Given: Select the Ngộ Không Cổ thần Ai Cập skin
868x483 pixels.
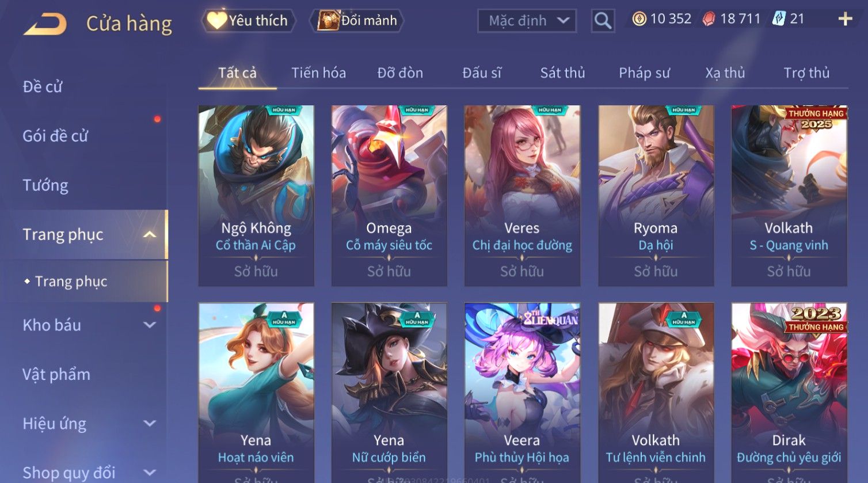Looking at the screenshot, I should (x=256, y=196).
